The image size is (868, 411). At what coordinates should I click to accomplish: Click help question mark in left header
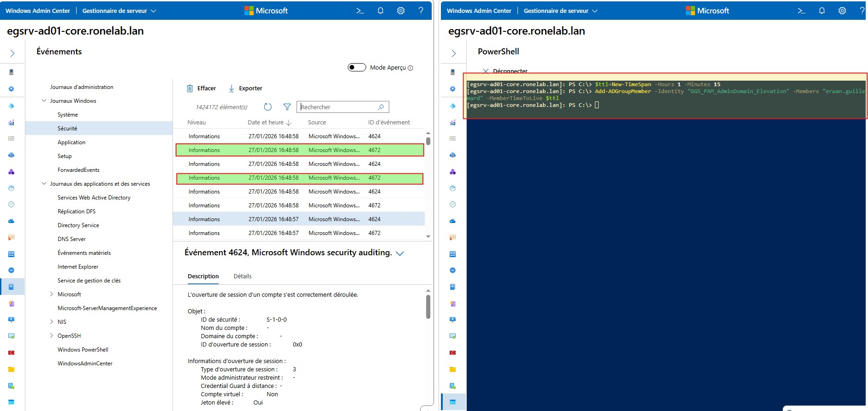tap(421, 11)
